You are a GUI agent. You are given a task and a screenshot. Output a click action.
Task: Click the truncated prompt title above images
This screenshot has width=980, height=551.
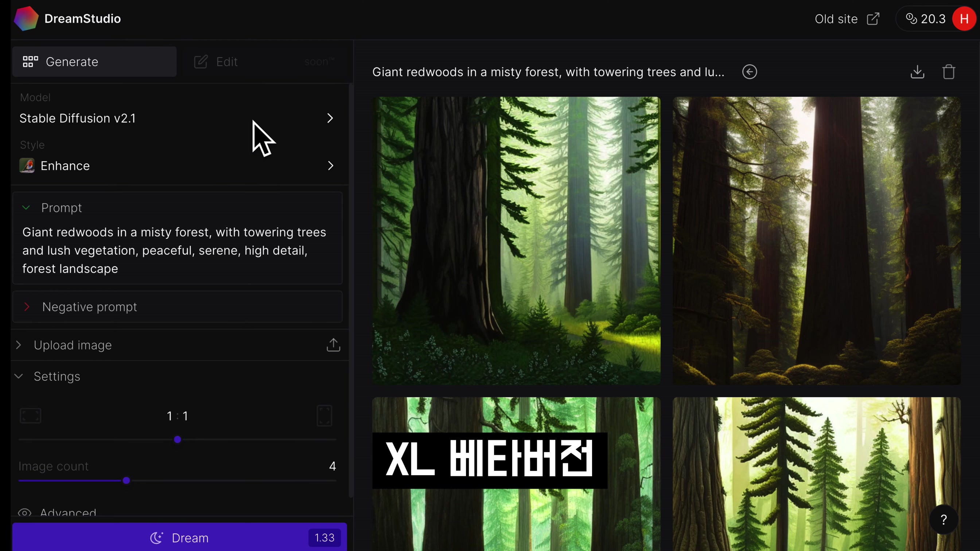click(x=548, y=72)
